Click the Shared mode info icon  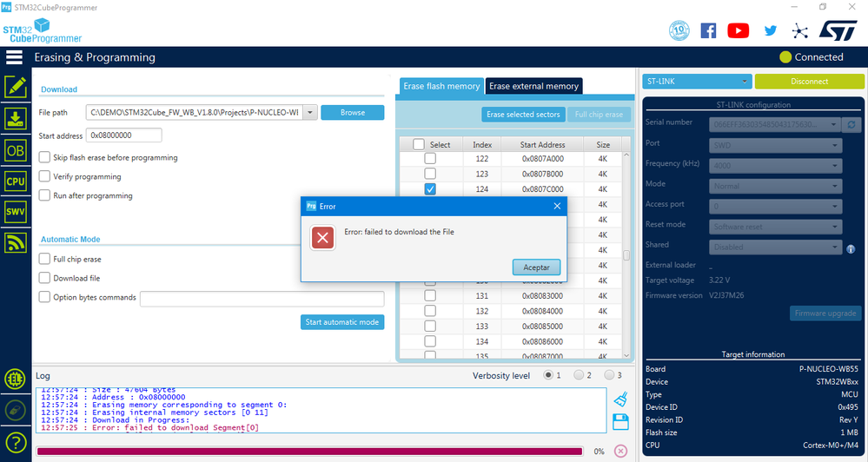click(851, 249)
